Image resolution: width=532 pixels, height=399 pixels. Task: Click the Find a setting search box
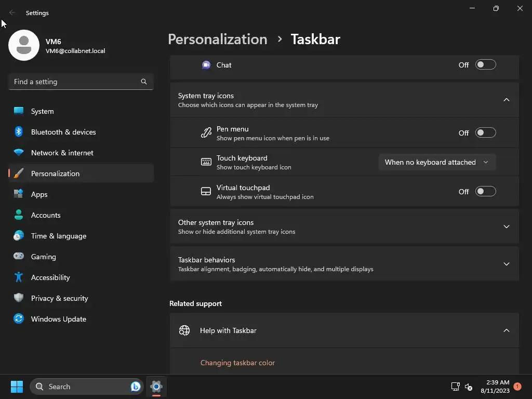(75, 82)
